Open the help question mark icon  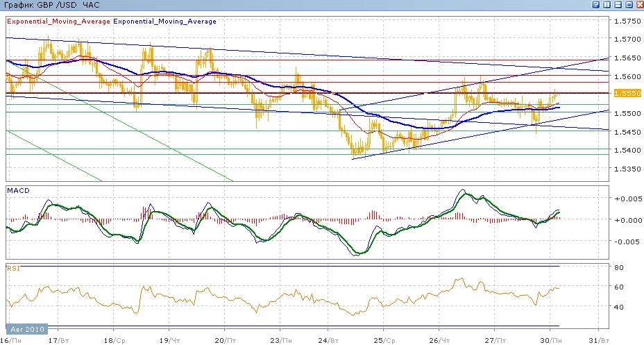tap(596, 5)
